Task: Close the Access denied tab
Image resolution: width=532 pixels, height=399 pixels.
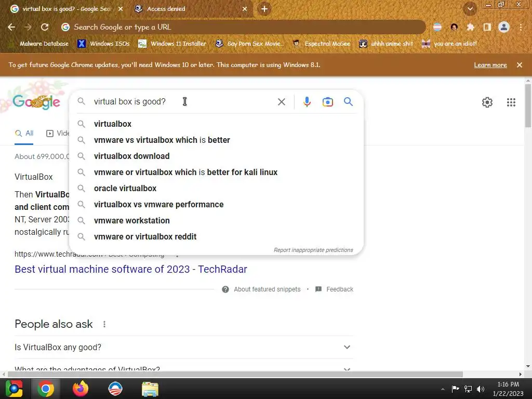Action: pyautogui.click(x=245, y=9)
